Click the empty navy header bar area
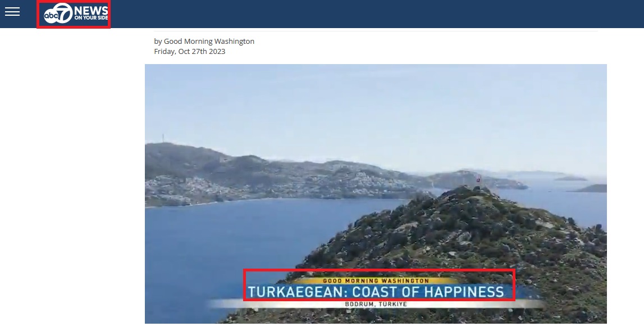644x331 pixels. (x=365, y=13)
